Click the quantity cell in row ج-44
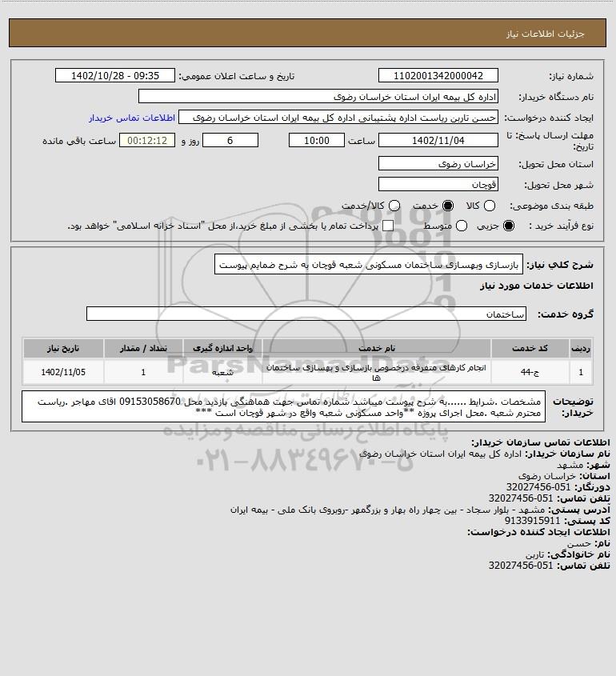This screenshot has width=616, height=676. [x=143, y=372]
